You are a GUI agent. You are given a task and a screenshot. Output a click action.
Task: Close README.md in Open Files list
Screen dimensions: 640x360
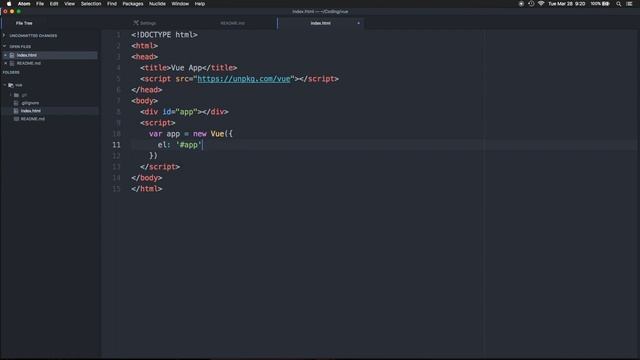pos(5,63)
